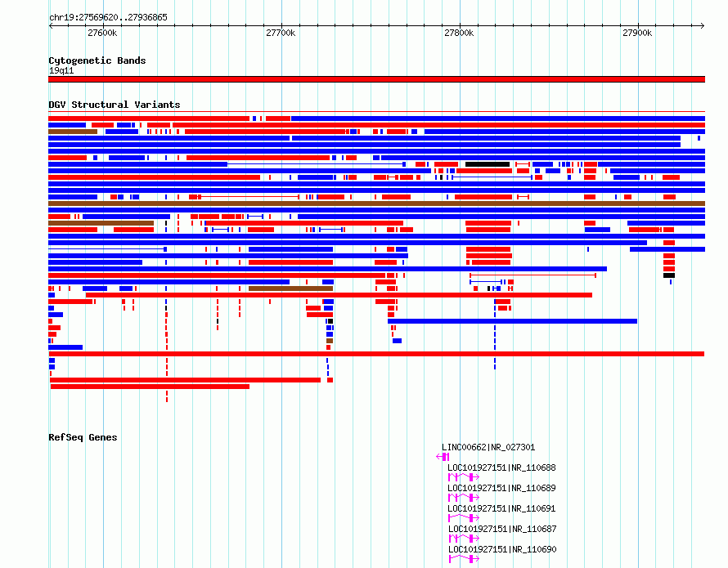Click the 27700k ruler tick label

point(281,33)
